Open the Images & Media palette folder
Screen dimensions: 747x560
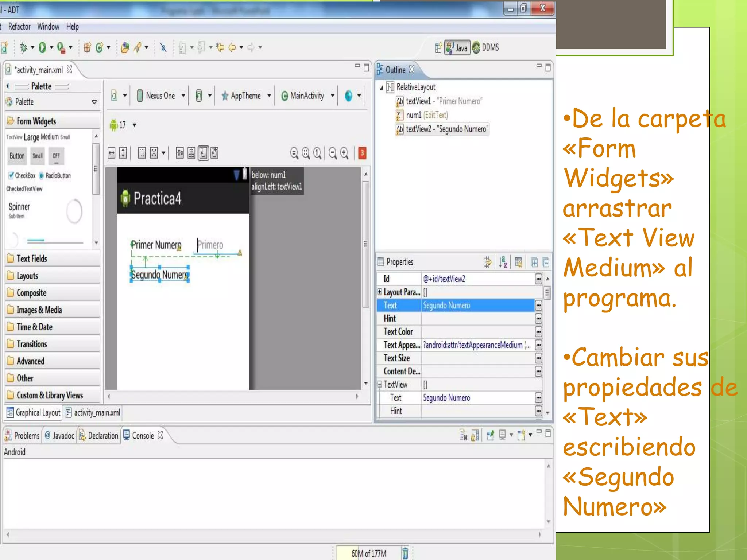[53, 310]
